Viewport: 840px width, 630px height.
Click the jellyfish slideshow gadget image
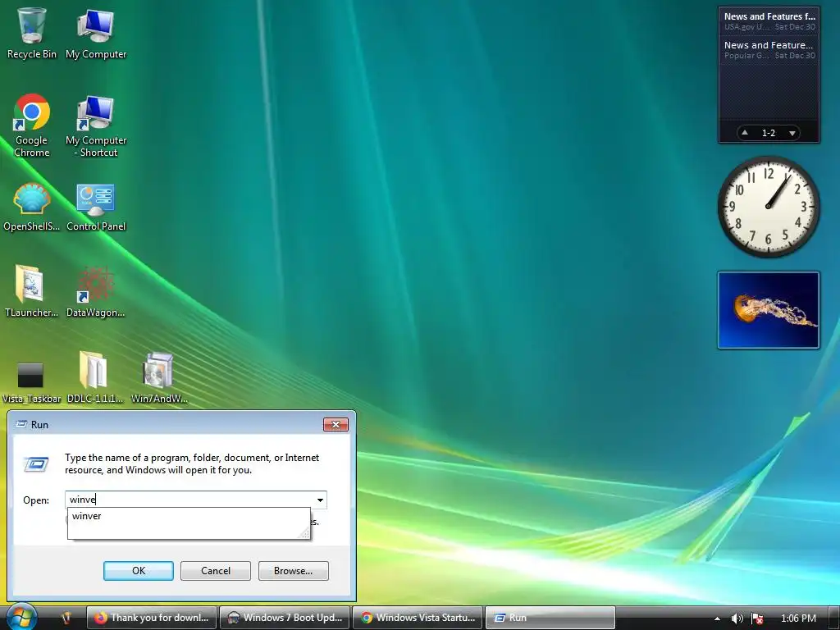768,310
